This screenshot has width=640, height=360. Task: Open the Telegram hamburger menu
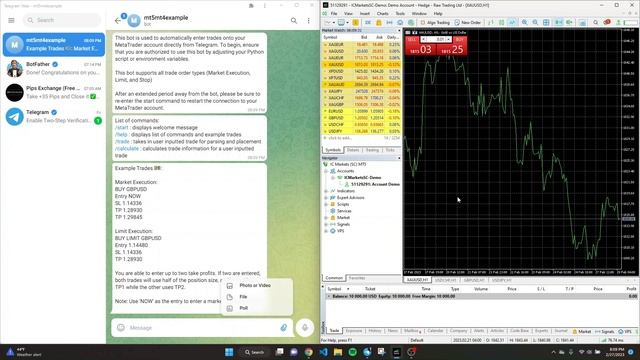tap(11, 20)
